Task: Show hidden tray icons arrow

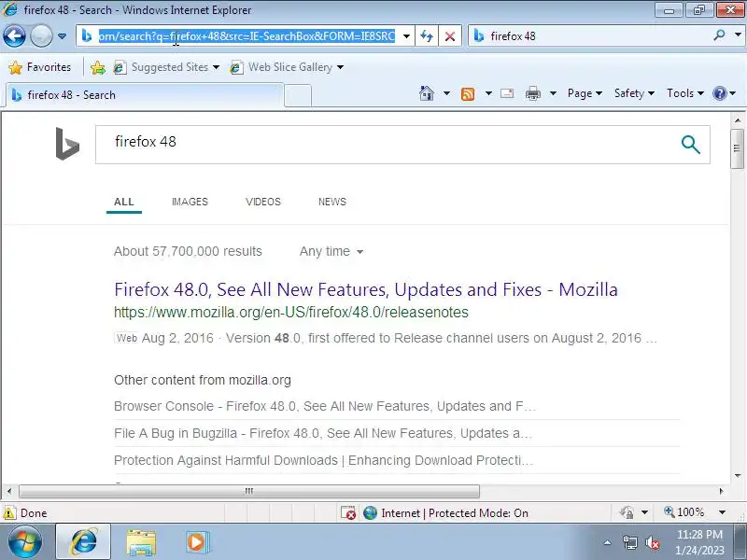Action: (608, 542)
